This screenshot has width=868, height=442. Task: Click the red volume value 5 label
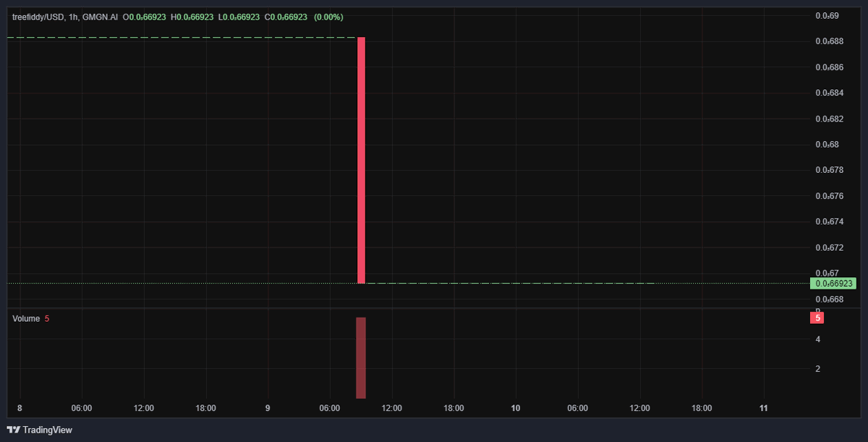(817, 318)
